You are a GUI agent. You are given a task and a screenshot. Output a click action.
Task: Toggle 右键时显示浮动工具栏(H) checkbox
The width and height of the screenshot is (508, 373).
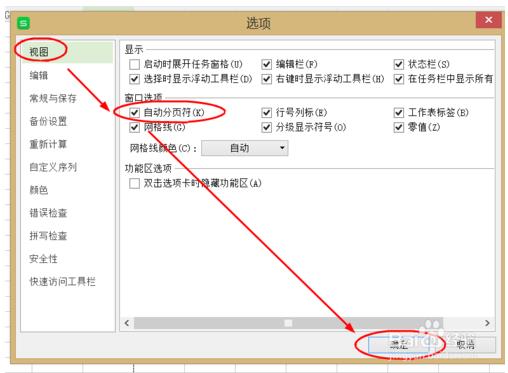[266, 79]
